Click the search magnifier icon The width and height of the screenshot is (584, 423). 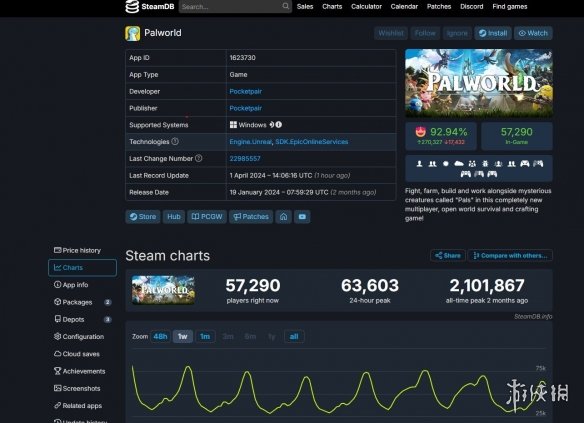[x=286, y=6]
